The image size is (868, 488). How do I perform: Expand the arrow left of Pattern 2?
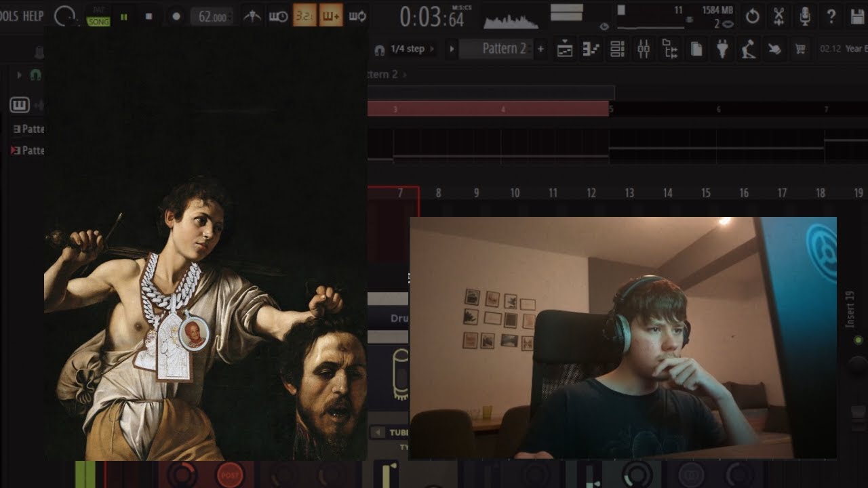tap(451, 49)
